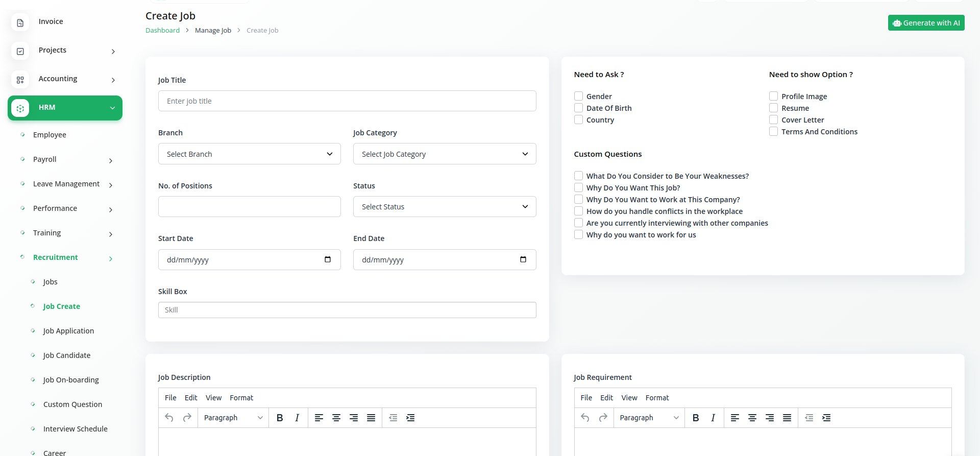This screenshot has width=980, height=456.
Task: Click undo icon in Job Description editor
Action: click(169, 418)
